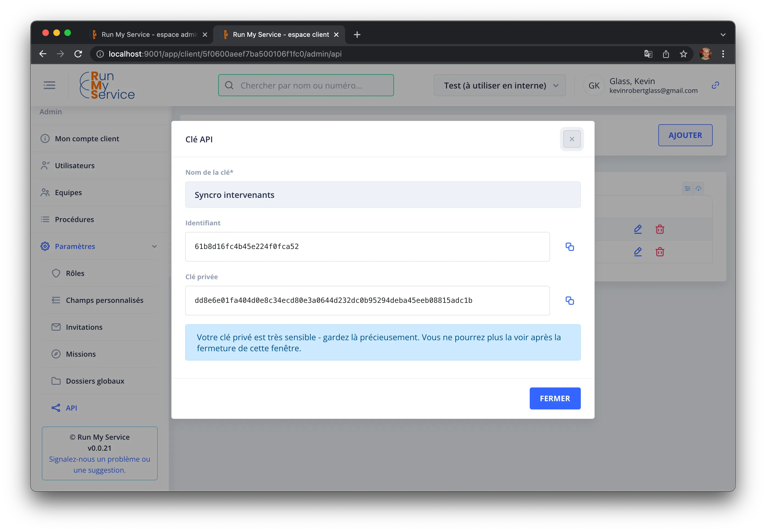Click the Clé privée value field

(367, 300)
